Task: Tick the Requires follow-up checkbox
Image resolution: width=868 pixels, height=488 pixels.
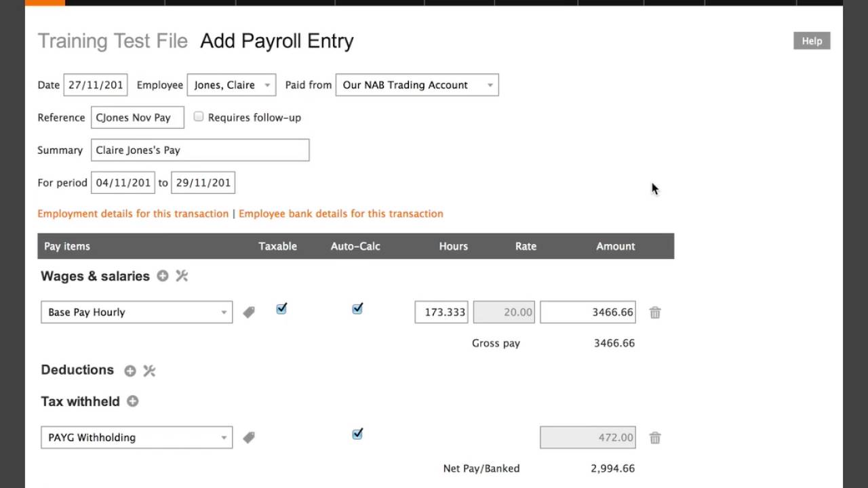Action: tap(199, 117)
